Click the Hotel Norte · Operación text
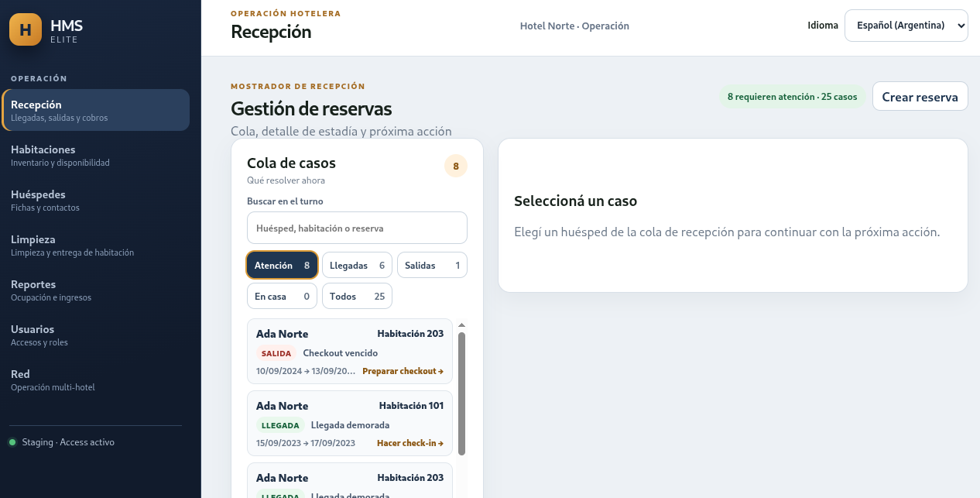The height and width of the screenshot is (498, 980). 574,26
